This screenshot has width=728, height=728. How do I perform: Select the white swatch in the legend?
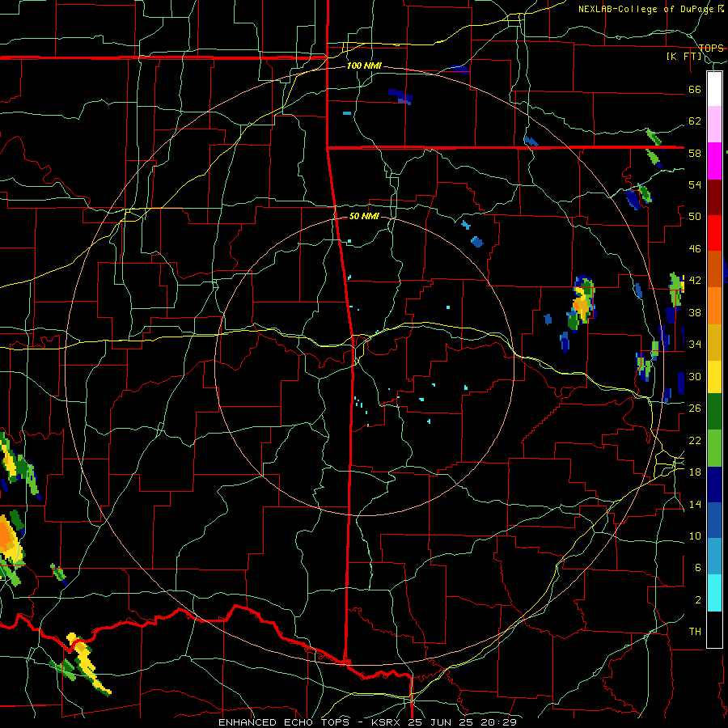point(714,89)
